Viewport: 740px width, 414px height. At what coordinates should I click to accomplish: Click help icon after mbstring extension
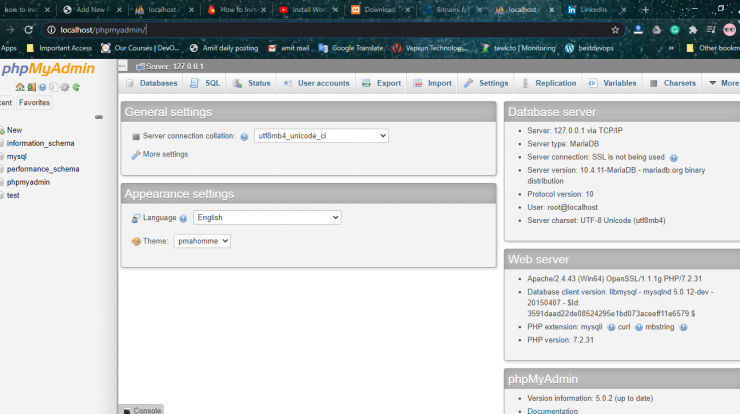click(x=683, y=327)
